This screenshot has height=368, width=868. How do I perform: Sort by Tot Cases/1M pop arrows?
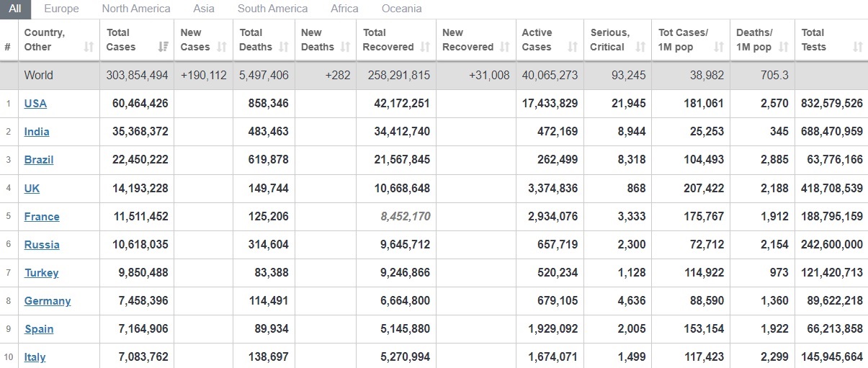click(718, 47)
